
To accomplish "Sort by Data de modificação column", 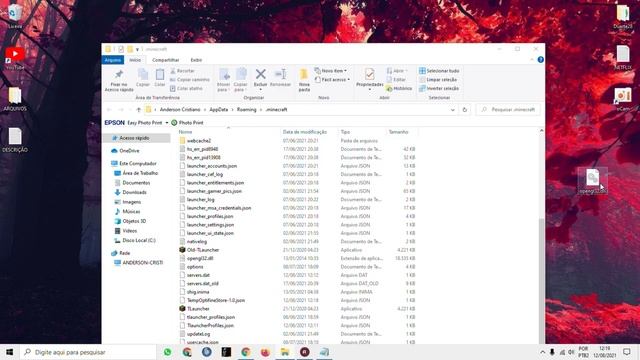I will point(309,132).
